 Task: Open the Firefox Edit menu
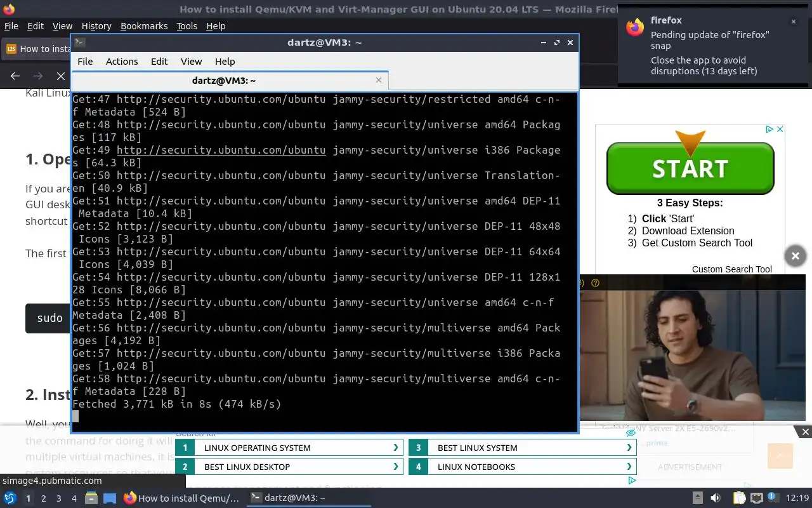tap(36, 26)
